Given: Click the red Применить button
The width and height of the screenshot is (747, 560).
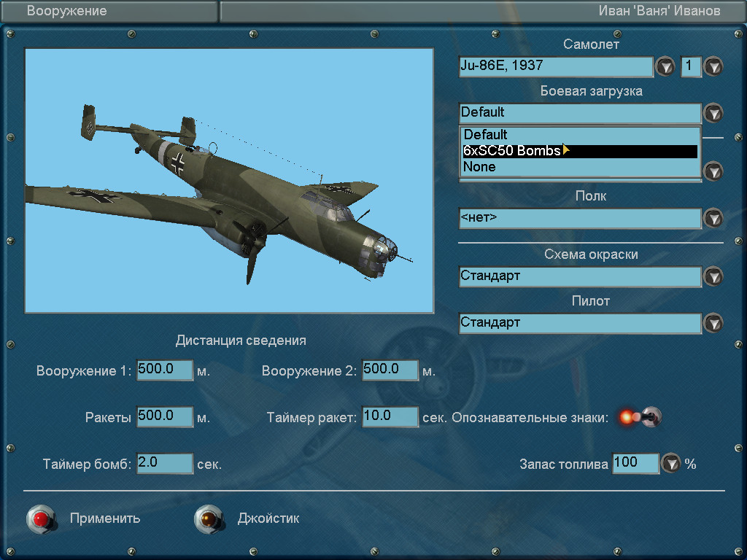Looking at the screenshot, I should click(x=41, y=518).
